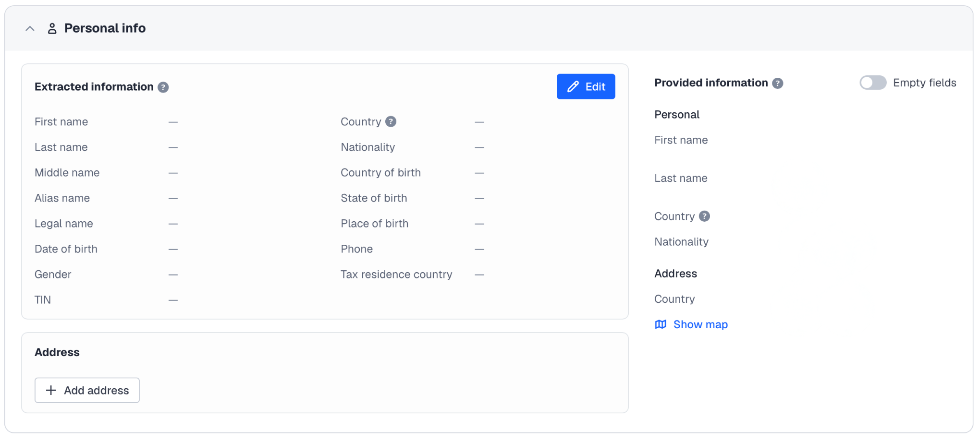Click help icon next to Extracted information
The height and width of the screenshot is (442, 980).
163,87
